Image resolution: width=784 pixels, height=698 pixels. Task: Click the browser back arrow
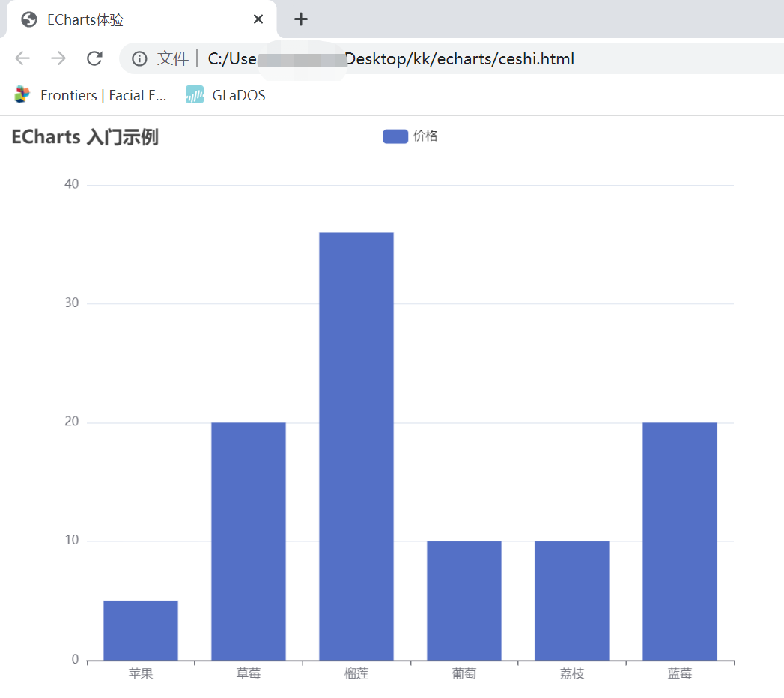pos(22,58)
